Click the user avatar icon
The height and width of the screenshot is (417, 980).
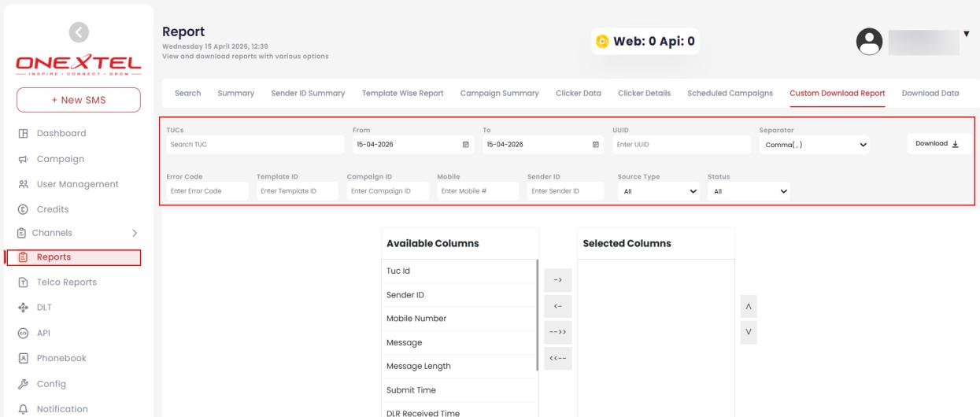[869, 42]
